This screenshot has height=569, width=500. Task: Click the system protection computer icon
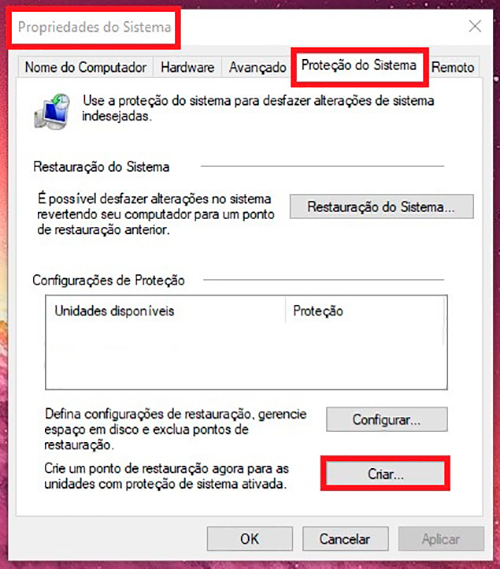click(53, 111)
